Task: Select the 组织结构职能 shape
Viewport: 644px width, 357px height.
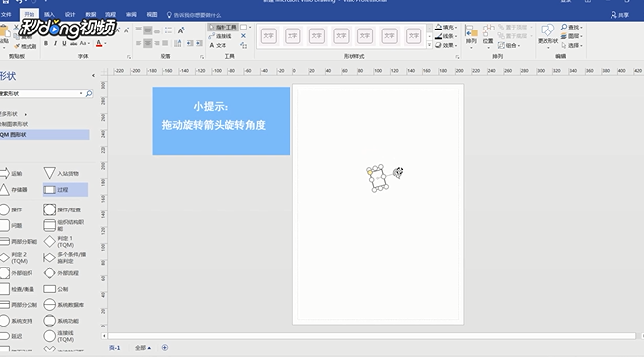Action: click(64, 225)
